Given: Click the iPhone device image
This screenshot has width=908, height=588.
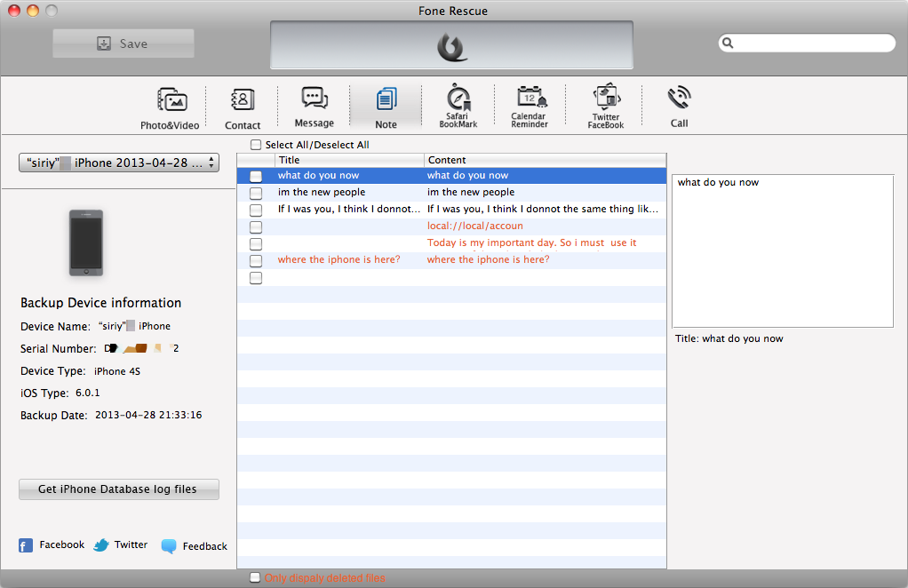Looking at the screenshot, I should pos(85,242).
